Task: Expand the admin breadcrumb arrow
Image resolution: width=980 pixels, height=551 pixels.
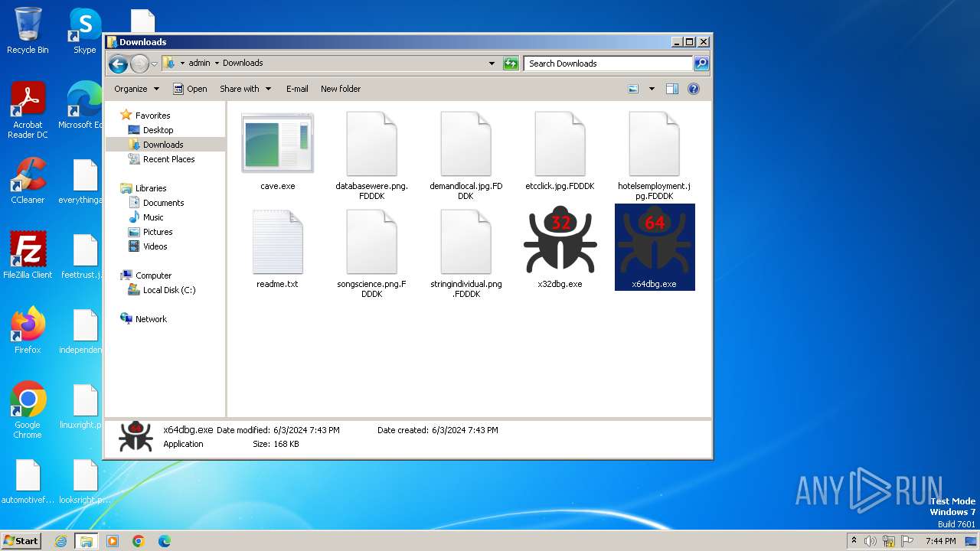Action: [x=217, y=64]
